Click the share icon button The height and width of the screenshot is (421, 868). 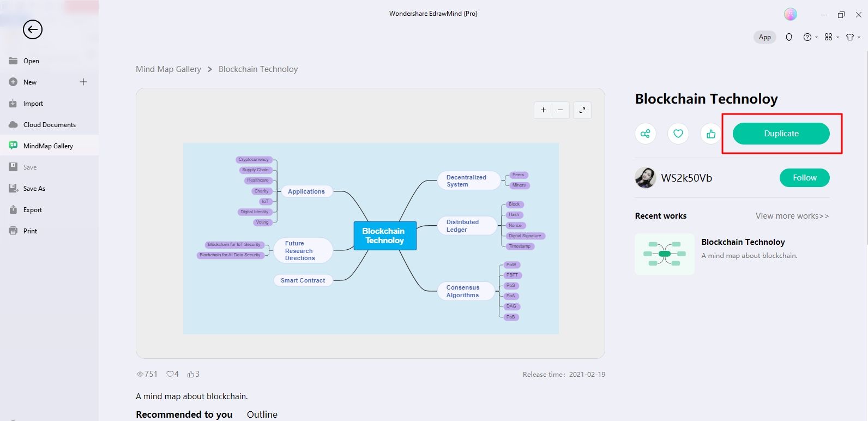tap(646, 134)
